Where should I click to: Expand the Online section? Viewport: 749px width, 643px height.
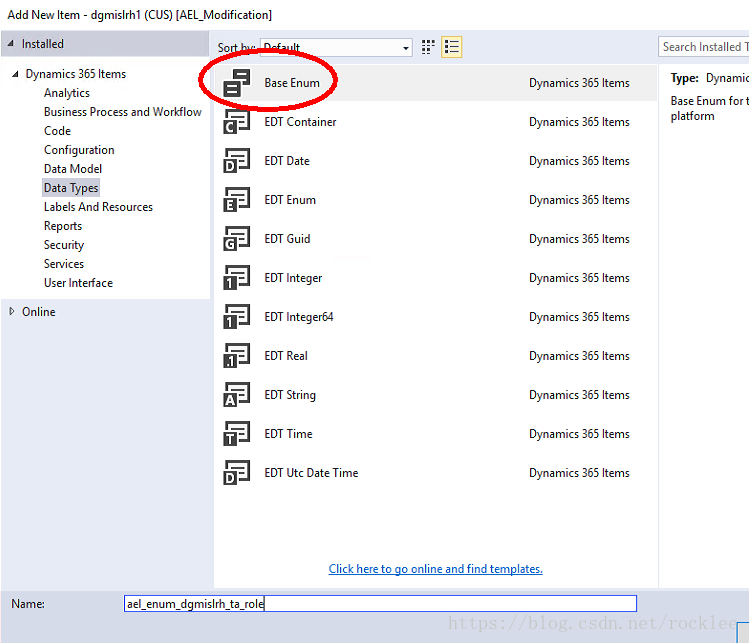pyautogui.click(x=12, y=311)
